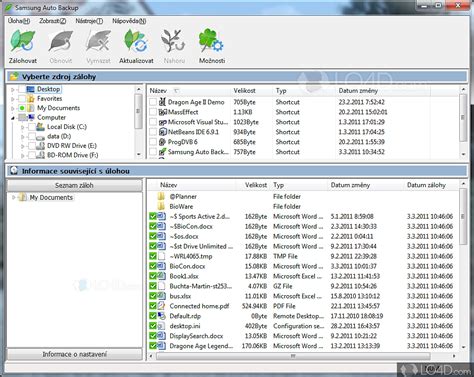Image resolution: width=474 pixels, height=377 pixels.
Task: Click the DVD RW Drive (E:) icon
Action: click(x=40, y=146)
